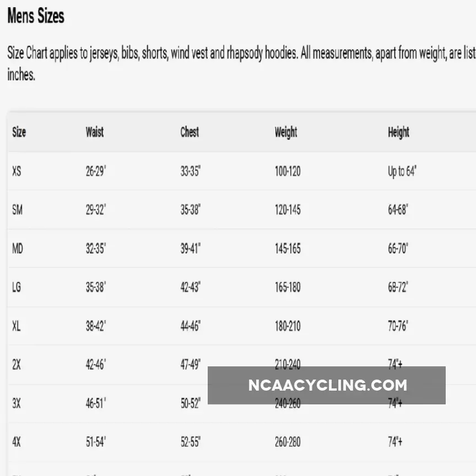Click the 38-42" waist cell

(x=95, y=326)
